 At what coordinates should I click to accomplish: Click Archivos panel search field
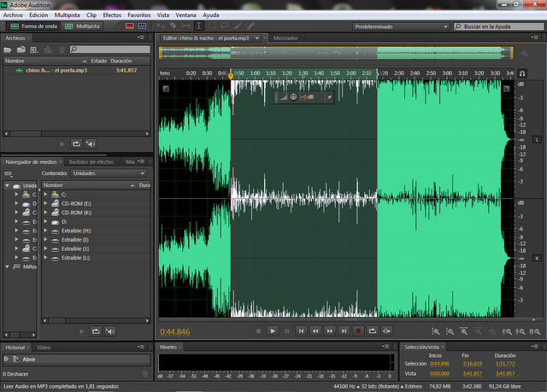point(110,50)
